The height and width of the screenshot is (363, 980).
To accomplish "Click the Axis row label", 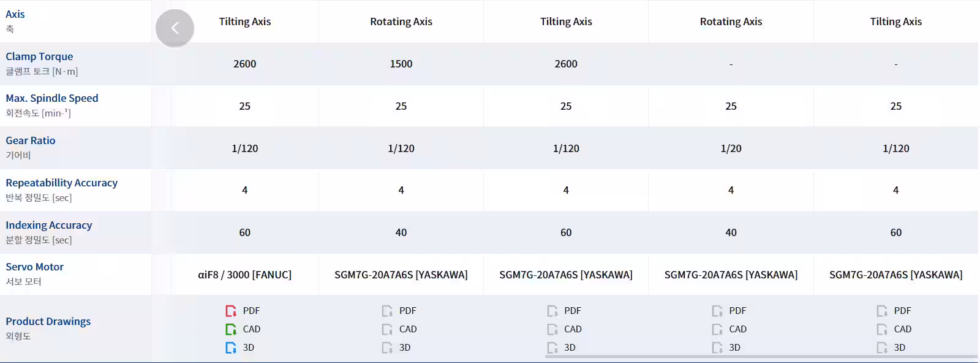I will pos(15,14).
